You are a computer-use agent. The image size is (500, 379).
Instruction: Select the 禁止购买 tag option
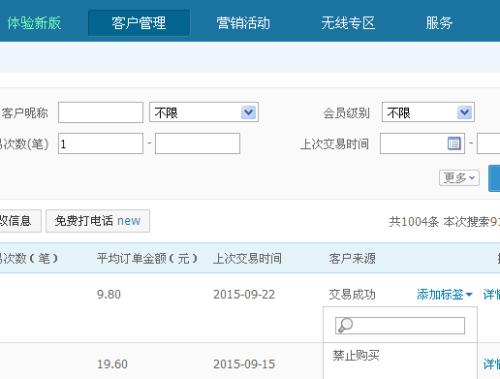point(356,356)
